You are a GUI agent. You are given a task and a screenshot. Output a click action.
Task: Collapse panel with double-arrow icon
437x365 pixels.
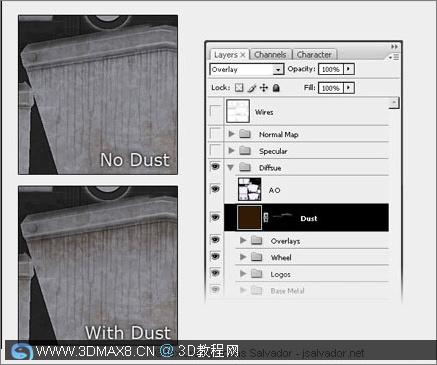coord(394,47)
